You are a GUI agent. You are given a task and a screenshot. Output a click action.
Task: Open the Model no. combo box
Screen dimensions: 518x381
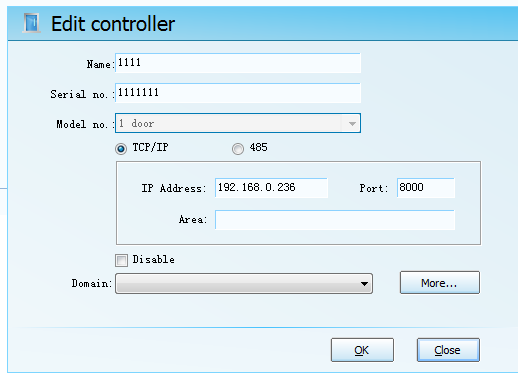[238, 123]
